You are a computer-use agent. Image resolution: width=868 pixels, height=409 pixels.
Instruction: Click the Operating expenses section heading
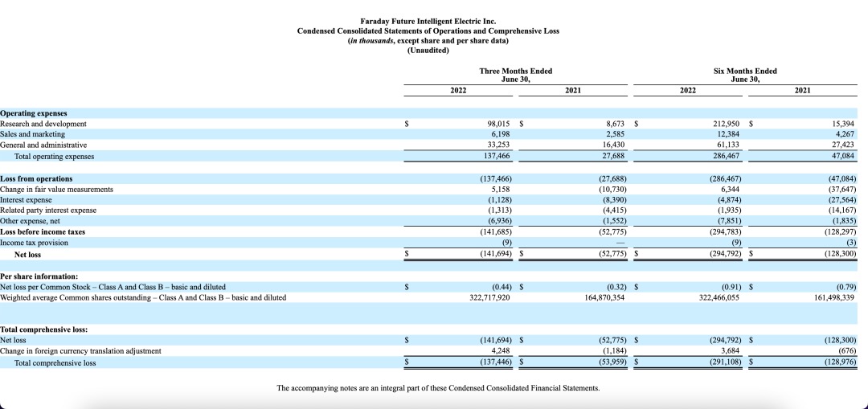[34, 113]
